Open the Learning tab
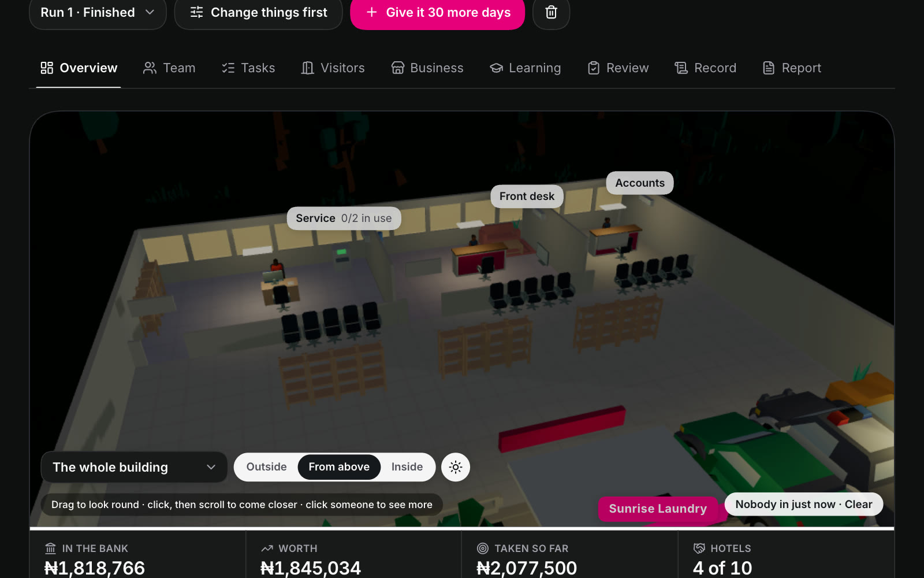This screenshot has width=924, height=578. point(526,68)
